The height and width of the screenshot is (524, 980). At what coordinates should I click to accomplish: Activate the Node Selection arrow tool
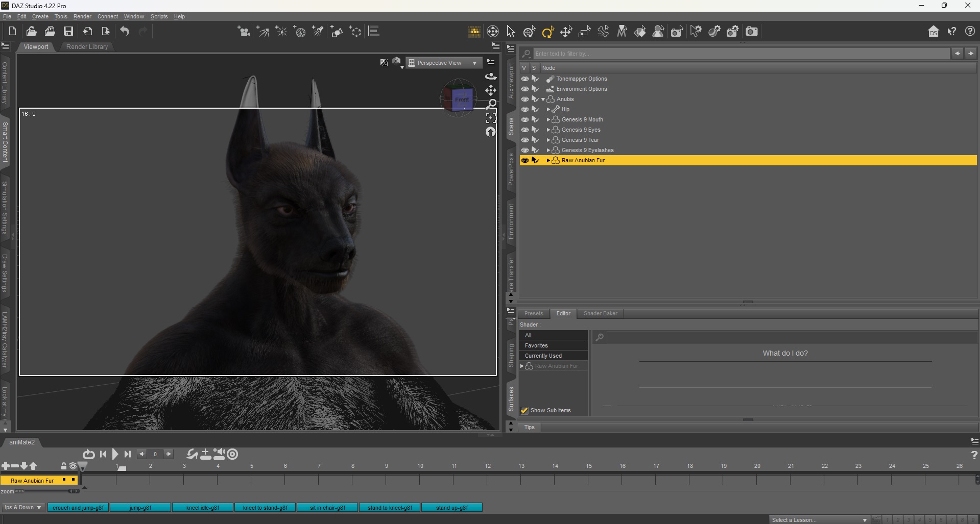coord(511,32)
